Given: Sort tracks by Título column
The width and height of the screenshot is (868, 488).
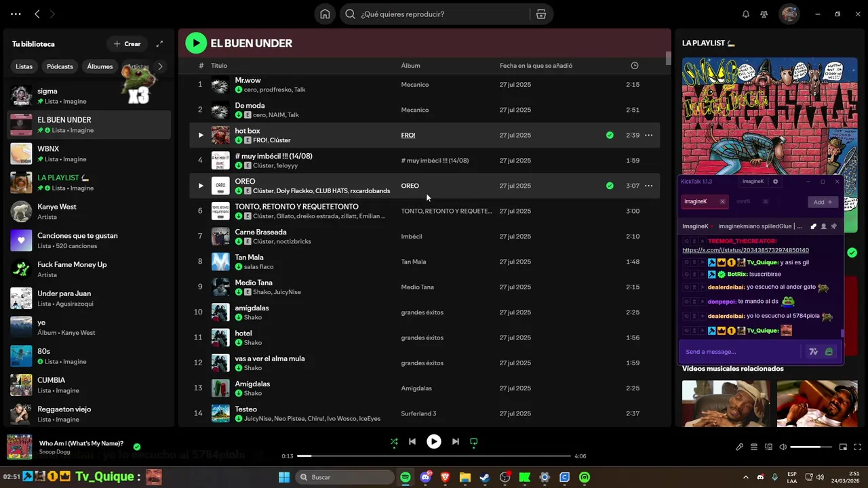Looking at the screenshot, I should coord(219,66).
